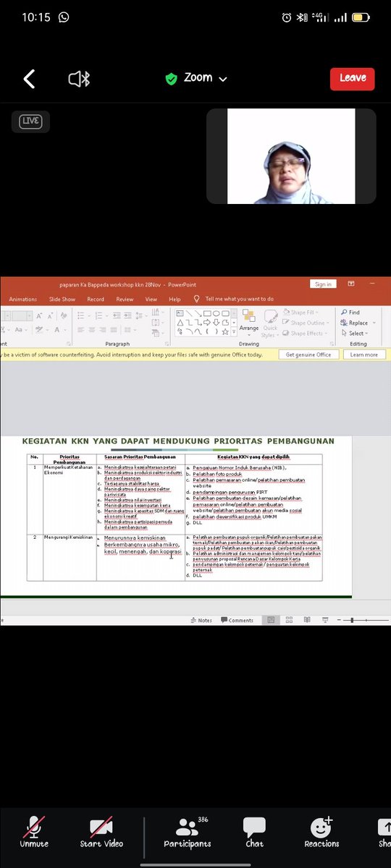Toggle the Comments pane
The height and width of the screenshot is (868, 391).
point(237,620)
